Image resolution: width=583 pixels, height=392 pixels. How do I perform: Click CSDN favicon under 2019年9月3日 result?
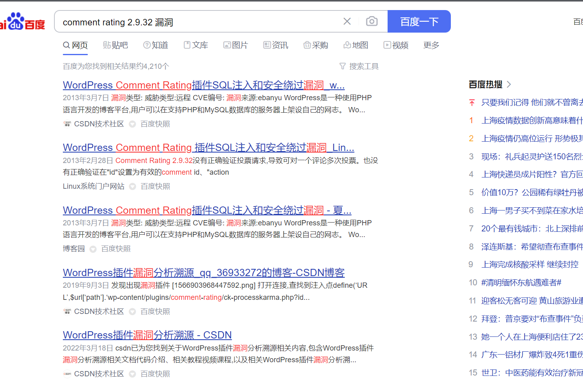coord(67,312)
